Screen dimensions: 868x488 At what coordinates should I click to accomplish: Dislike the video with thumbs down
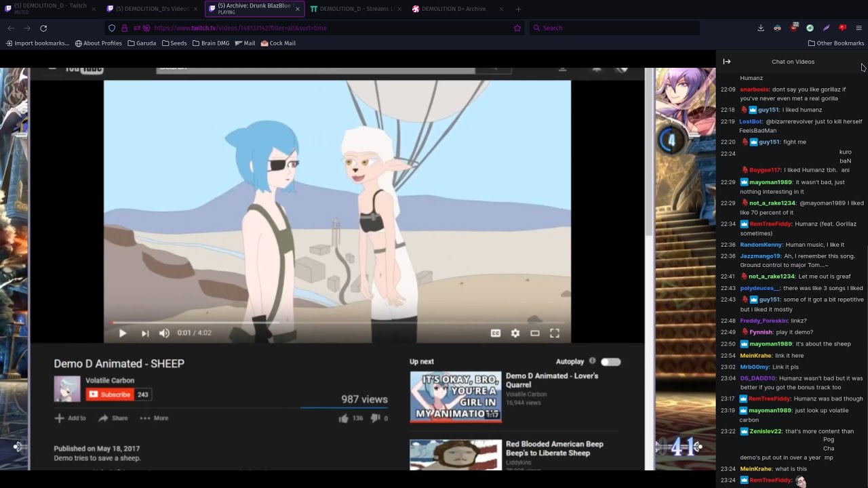[x=375, y=418]
